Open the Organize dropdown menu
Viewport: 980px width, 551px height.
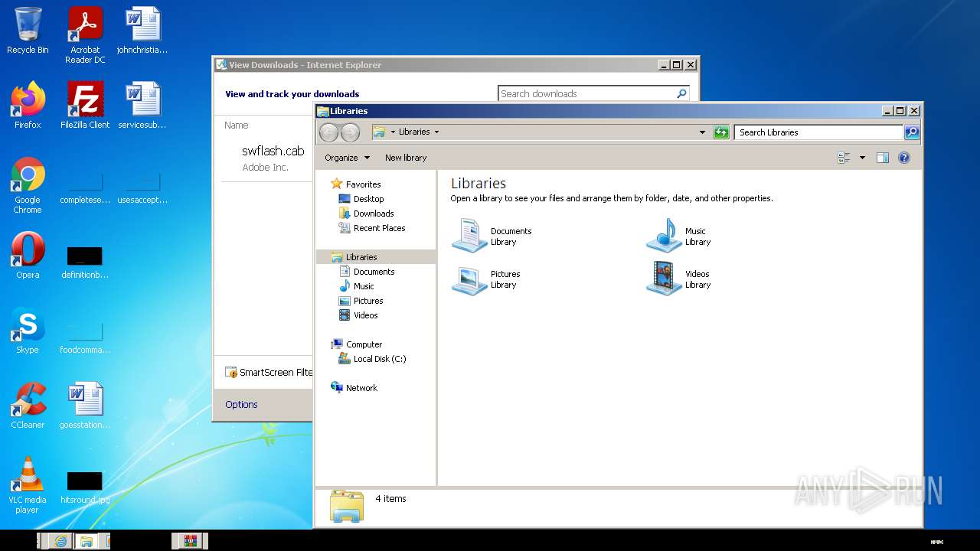[x=347, y=158]
